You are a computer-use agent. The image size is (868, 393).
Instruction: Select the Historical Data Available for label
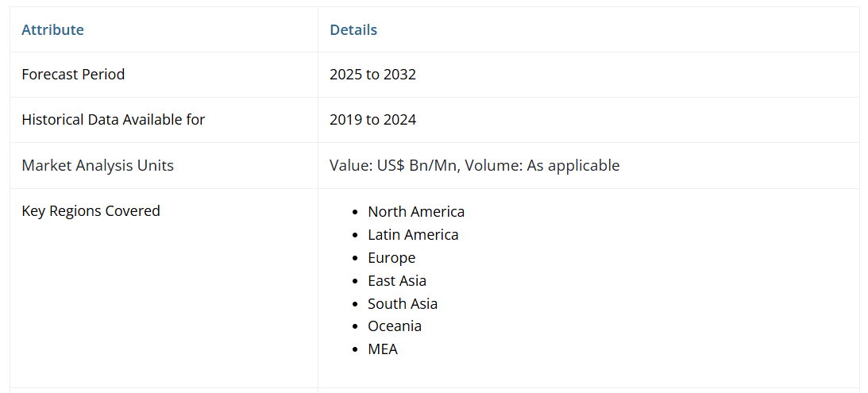[113, 120]
